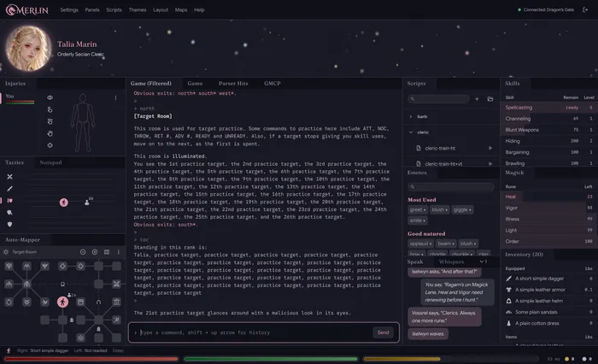Image resolution: width=598 pixels, height=364 pixels.
Task: Click the Merlin logo
Action: [x=27, y=10]
